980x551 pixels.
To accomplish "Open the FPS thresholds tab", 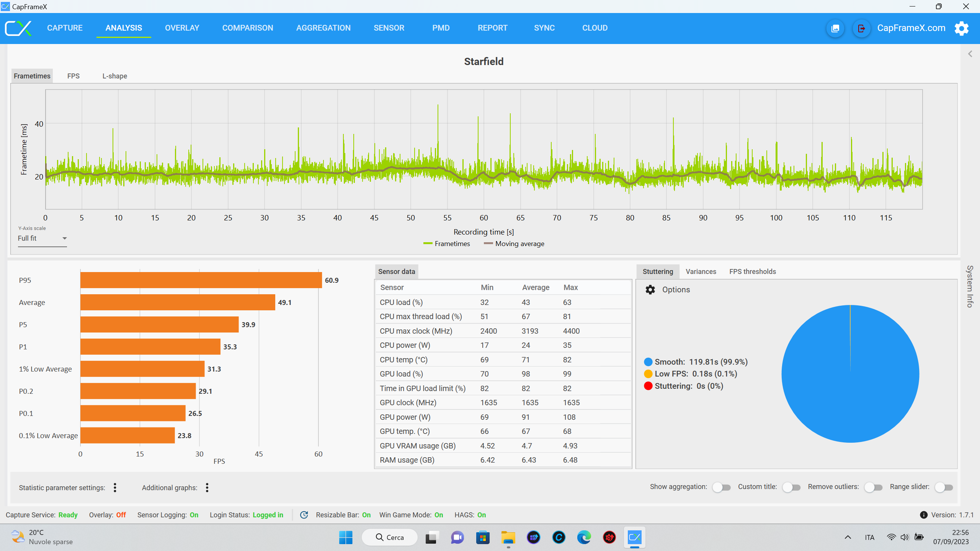I will (x=753, y=272).
